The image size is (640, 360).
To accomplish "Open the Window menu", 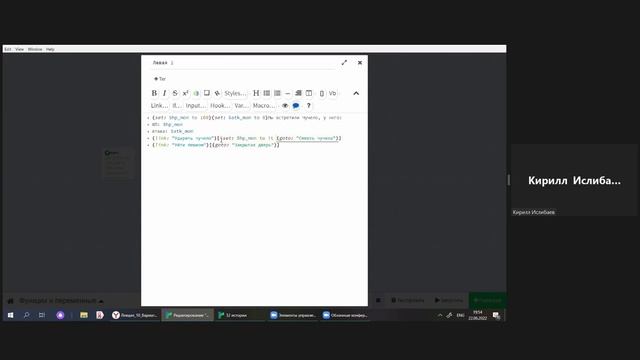I will (x=35, y=49).
